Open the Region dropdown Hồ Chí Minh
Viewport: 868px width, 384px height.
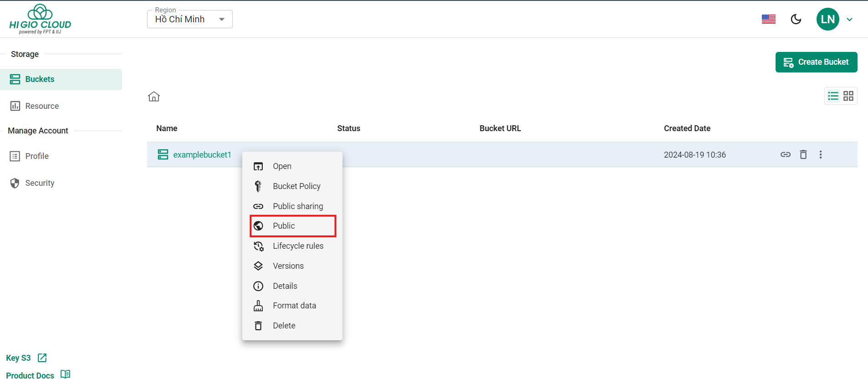point(189,19)
